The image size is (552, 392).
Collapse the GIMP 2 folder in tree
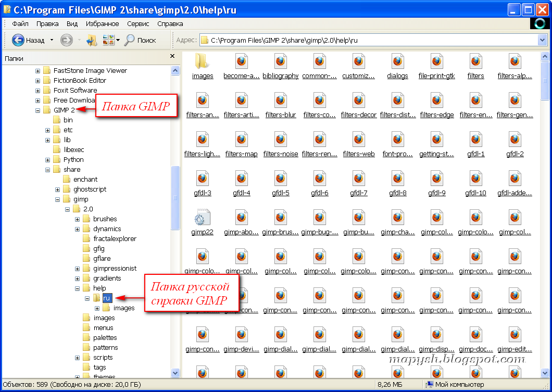pos(37,110)
